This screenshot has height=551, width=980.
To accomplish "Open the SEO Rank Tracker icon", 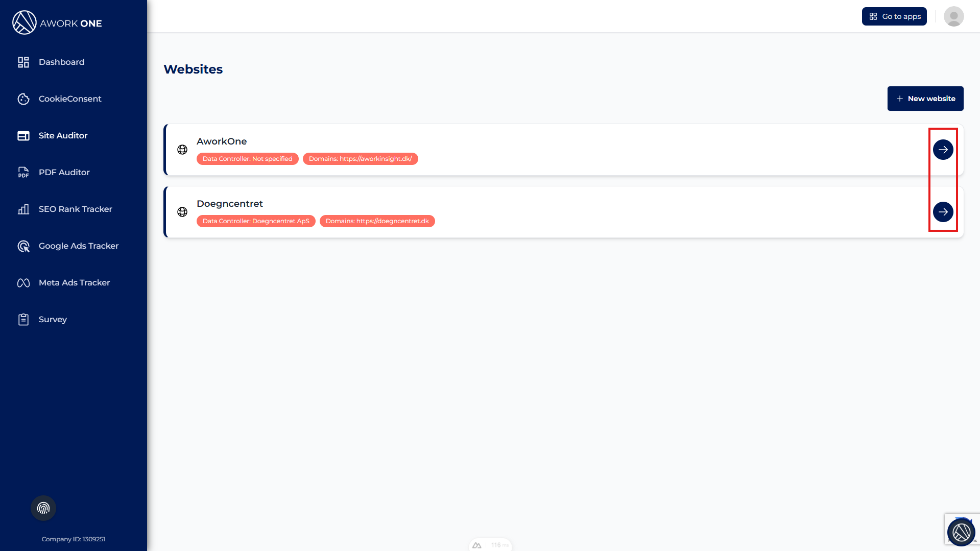I will tap(23, 209).
